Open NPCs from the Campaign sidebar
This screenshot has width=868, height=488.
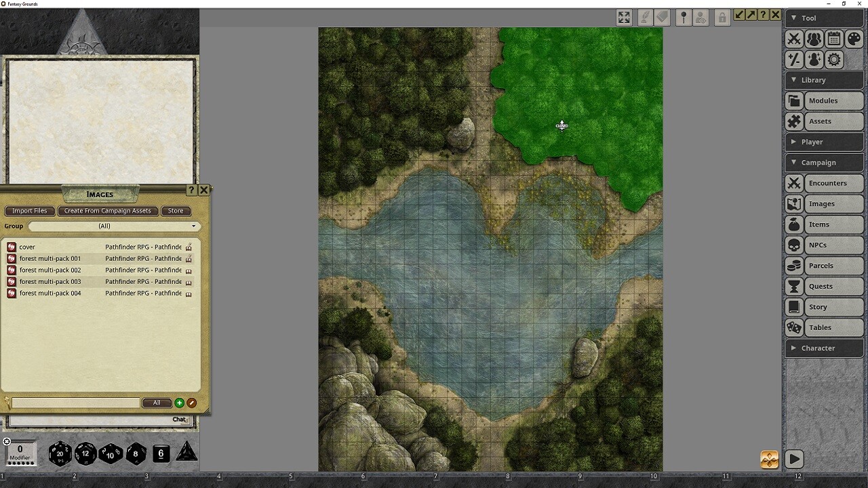pyautogui.click(x=824, y=245)
